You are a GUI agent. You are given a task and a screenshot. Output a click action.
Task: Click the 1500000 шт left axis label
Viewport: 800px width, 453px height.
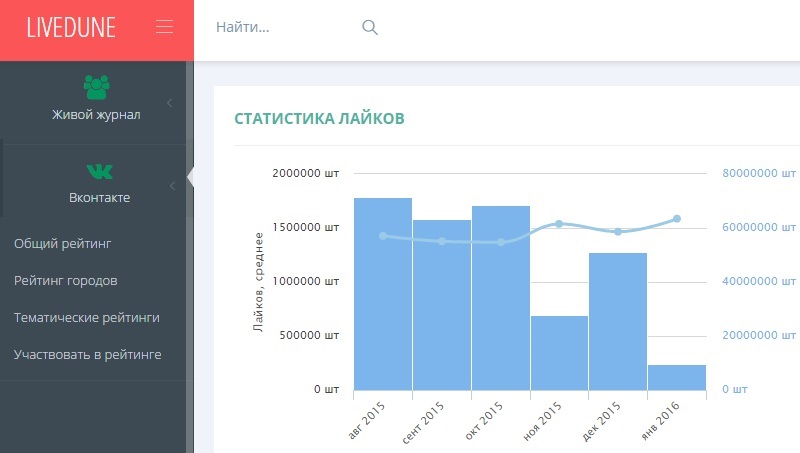point(306,228)
